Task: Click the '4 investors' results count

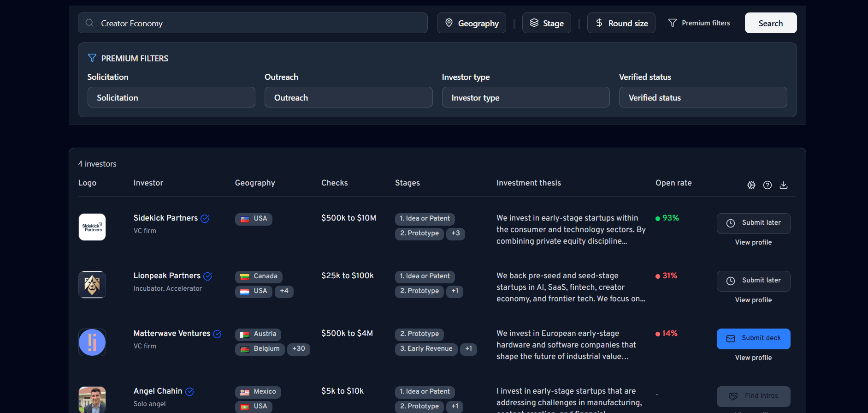Action: (x=97, y=164)
